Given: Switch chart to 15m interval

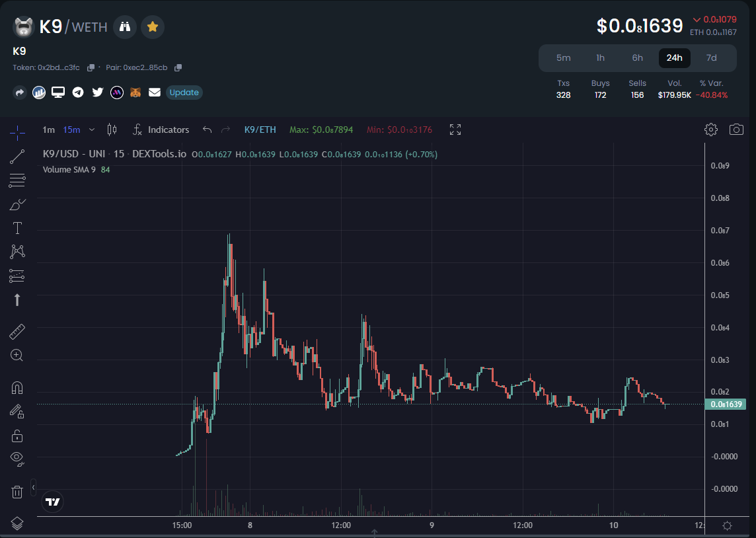Looking at the screenshot, I should coord(71,130).
